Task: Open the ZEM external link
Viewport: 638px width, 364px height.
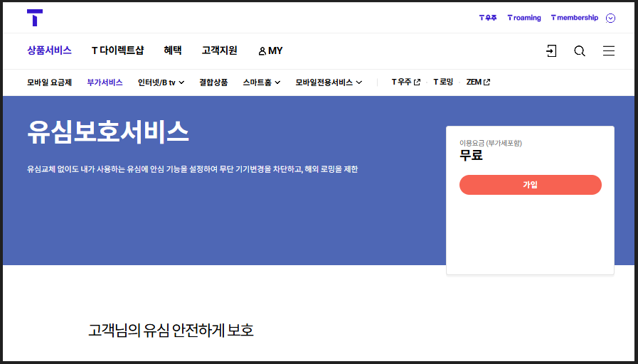Action: pos(478,82)
